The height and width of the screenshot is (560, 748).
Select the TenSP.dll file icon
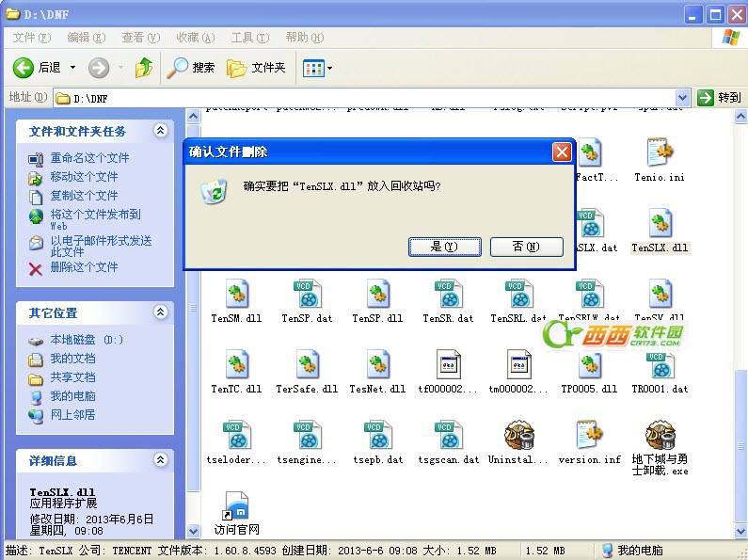[x=378, y=294]
